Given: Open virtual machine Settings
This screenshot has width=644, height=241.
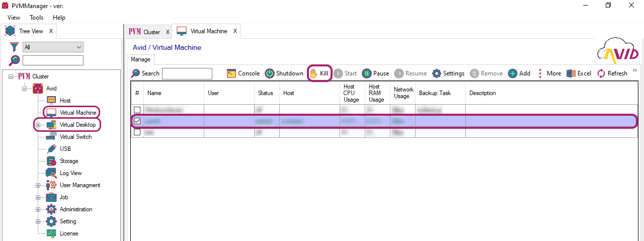Looking at the screenshot, I should 448,73.
